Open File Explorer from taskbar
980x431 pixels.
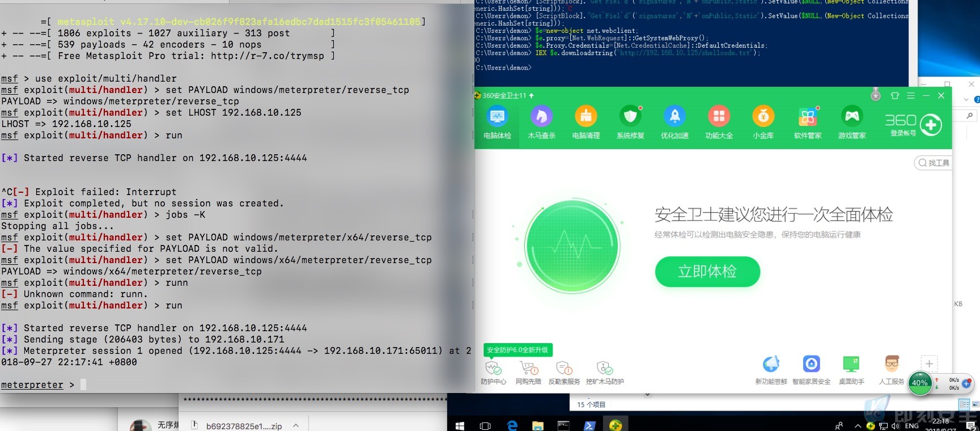coord(538,426)
